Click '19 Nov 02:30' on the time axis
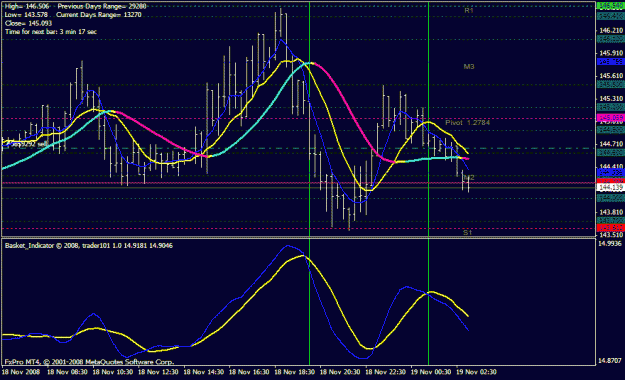The width and height of the screenshot is (625, 380). coord(476,372)
